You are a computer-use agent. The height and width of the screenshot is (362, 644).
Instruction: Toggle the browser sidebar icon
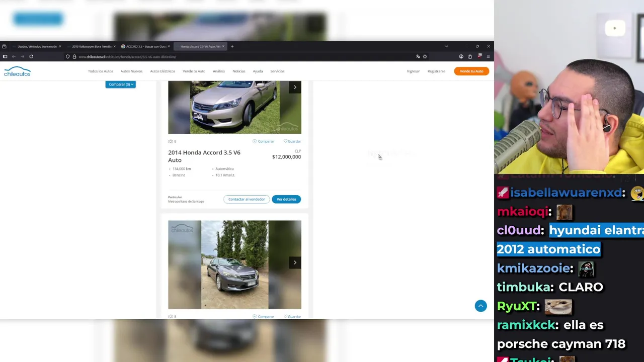pos(5,56)
